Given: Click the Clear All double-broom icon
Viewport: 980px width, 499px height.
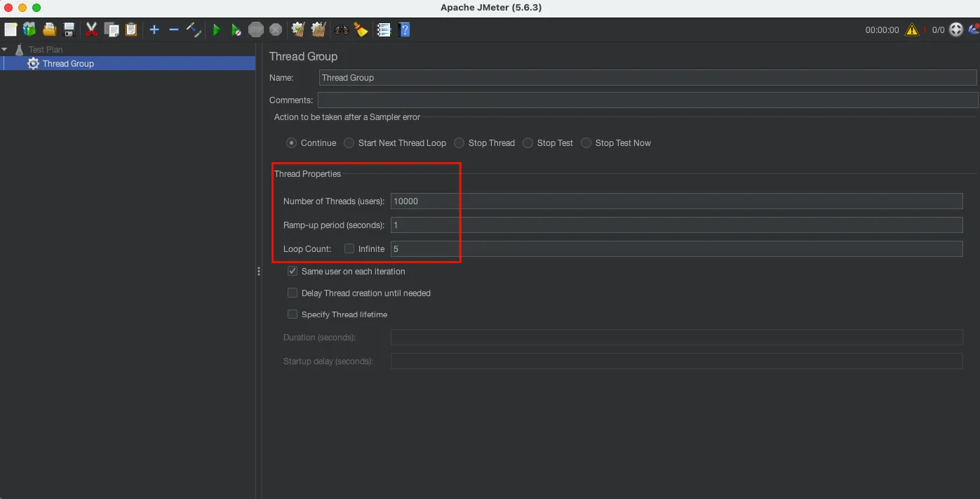Looking at the screenshot, I should pyautogui.click(x=318, y=29).
